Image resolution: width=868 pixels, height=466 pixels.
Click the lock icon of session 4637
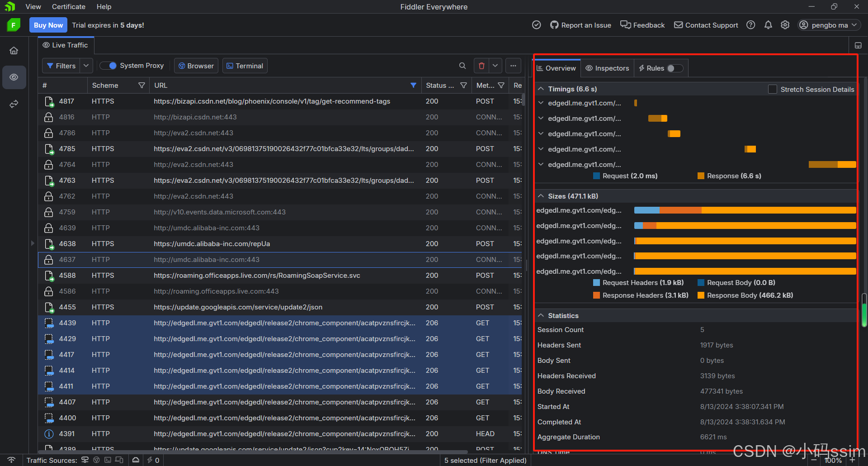(49, 260)
